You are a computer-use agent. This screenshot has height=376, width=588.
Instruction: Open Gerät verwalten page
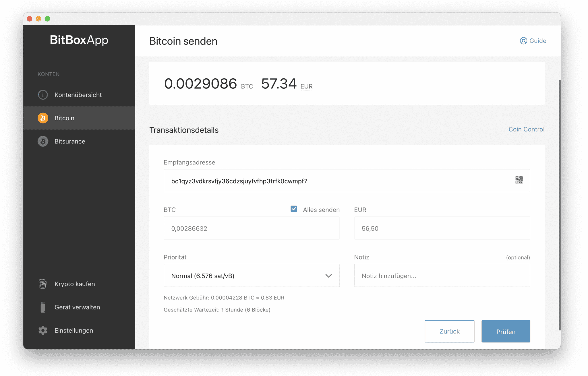pos(79,307)
